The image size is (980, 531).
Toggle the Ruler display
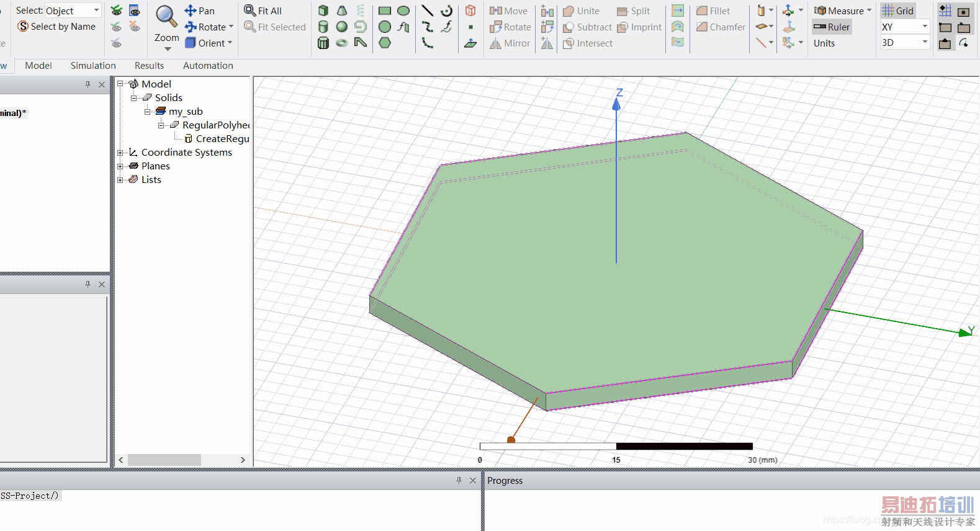(x=832, y=27)
